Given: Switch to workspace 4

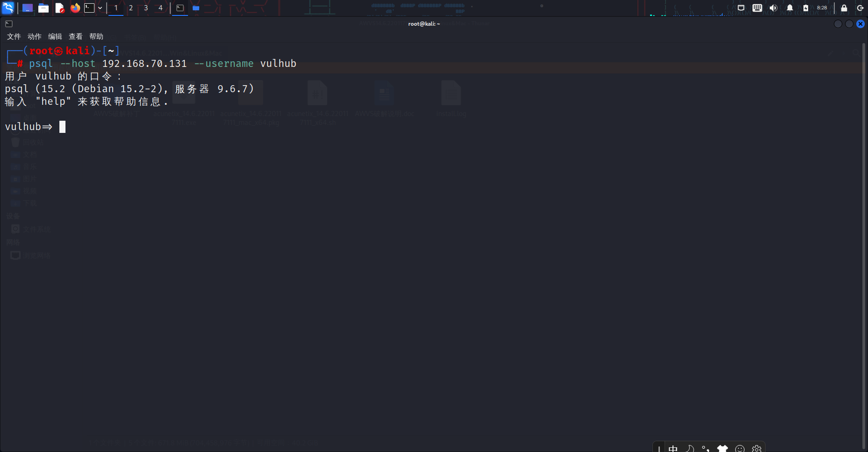Looking at the screenshot, I should [x=160, y=8].
